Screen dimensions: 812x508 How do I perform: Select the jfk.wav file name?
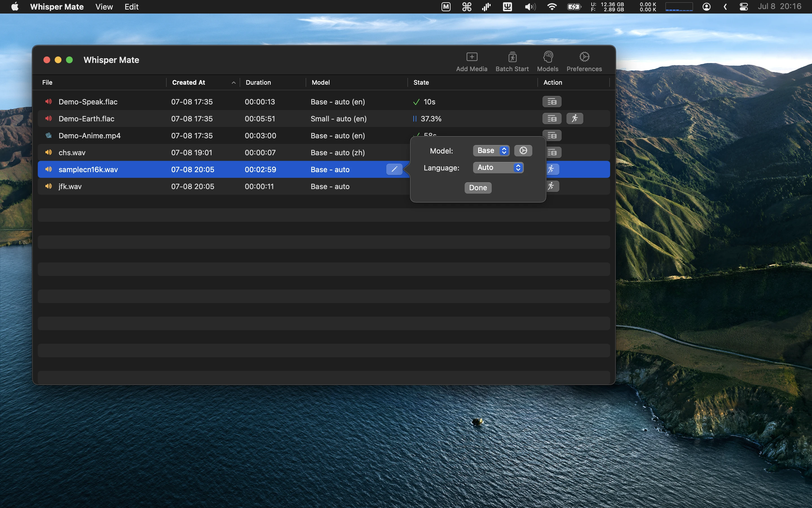[x=70, y=186]
